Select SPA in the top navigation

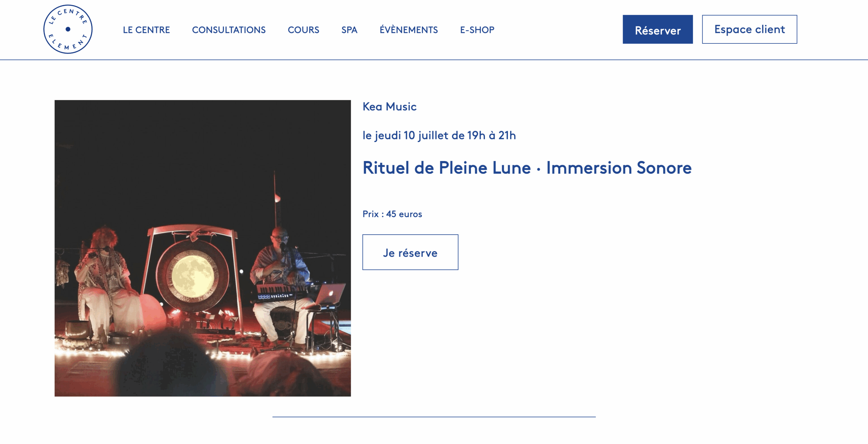point(349,30)
